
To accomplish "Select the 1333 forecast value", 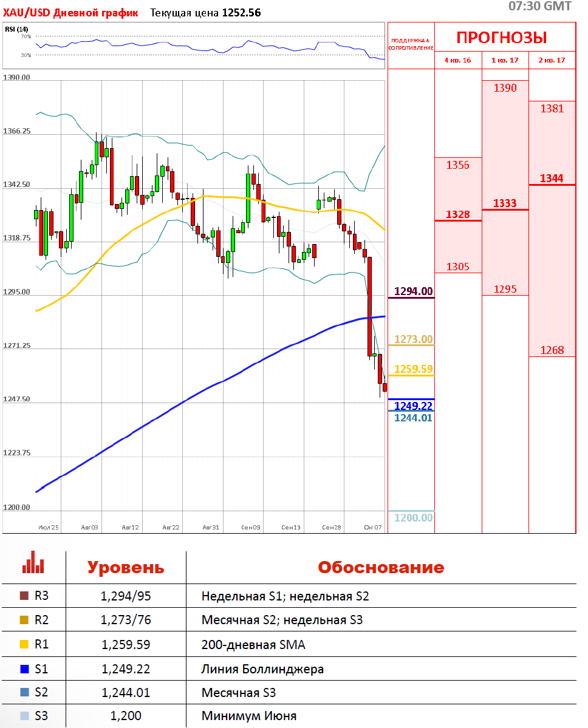I will (505, 203).
